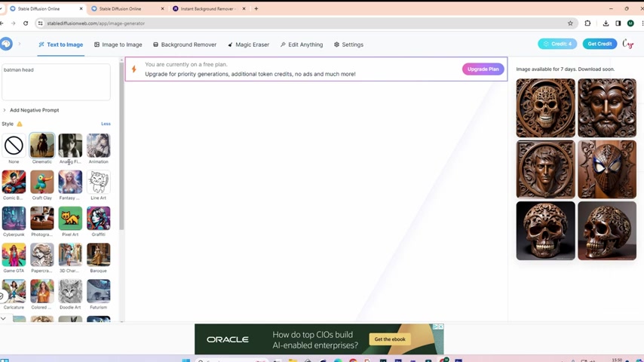Image resolution: width=644 pixels, height=362 pixels.
Task: Open the Spider-Man wooden mask image
Action: [607, 169]
